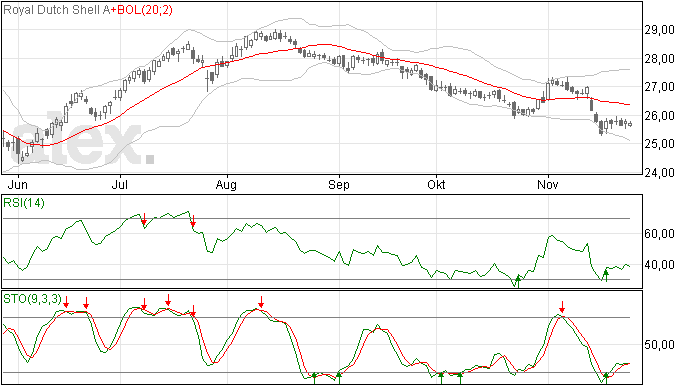The width and height of the screenshot is (690, 387).
Task: Click the '29,00' price axis label
Action: (x=660, y=30)
